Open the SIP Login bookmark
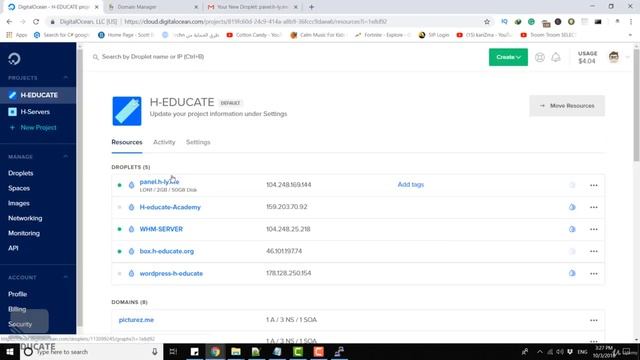Screen dimensions: 640x360 tap(434, 35)
